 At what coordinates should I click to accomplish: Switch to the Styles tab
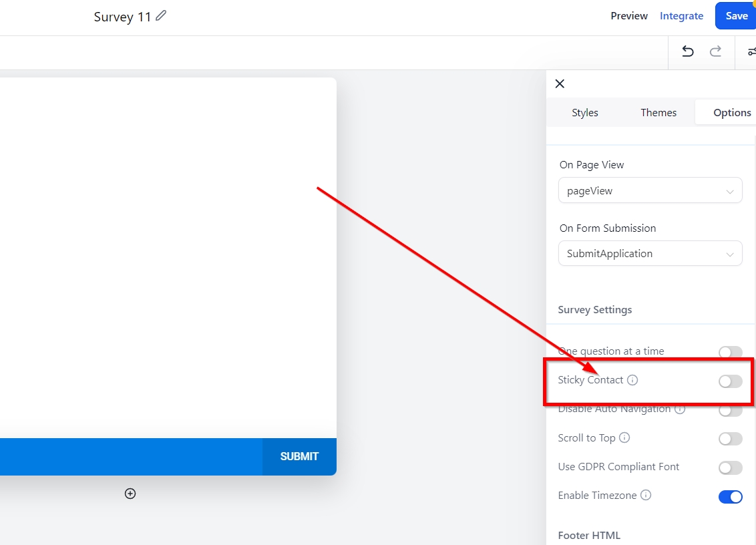tap(584, 112)
